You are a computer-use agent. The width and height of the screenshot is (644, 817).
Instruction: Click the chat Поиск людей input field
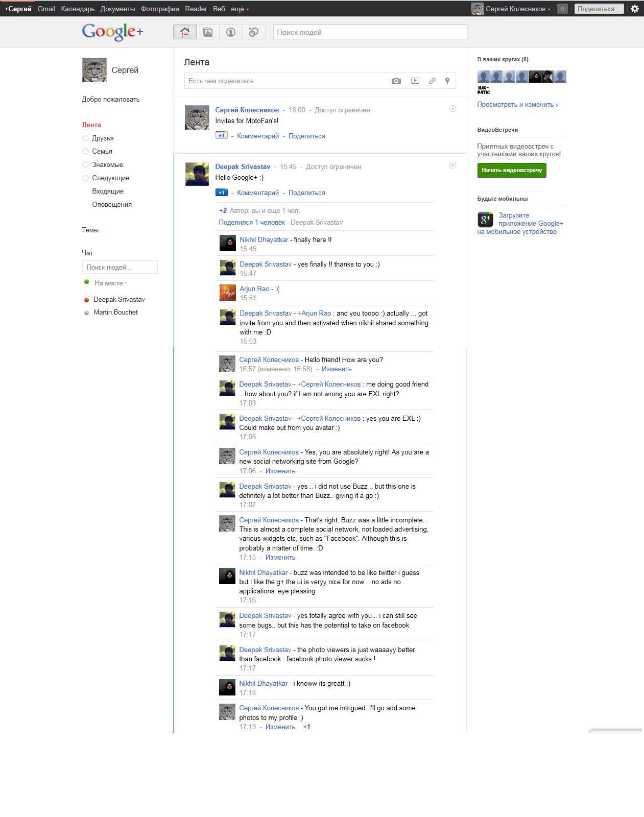120,267
